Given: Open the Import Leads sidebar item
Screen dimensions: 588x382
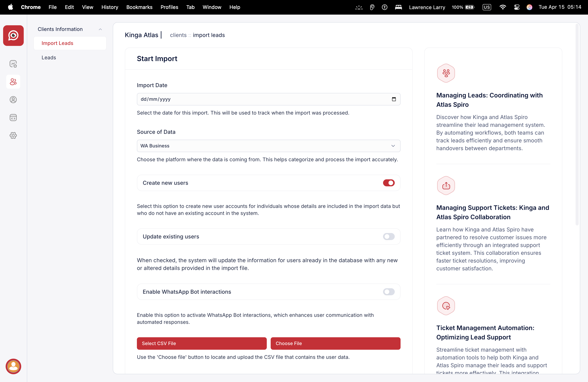Looking at the screenshot, I should tap(70, 43).
